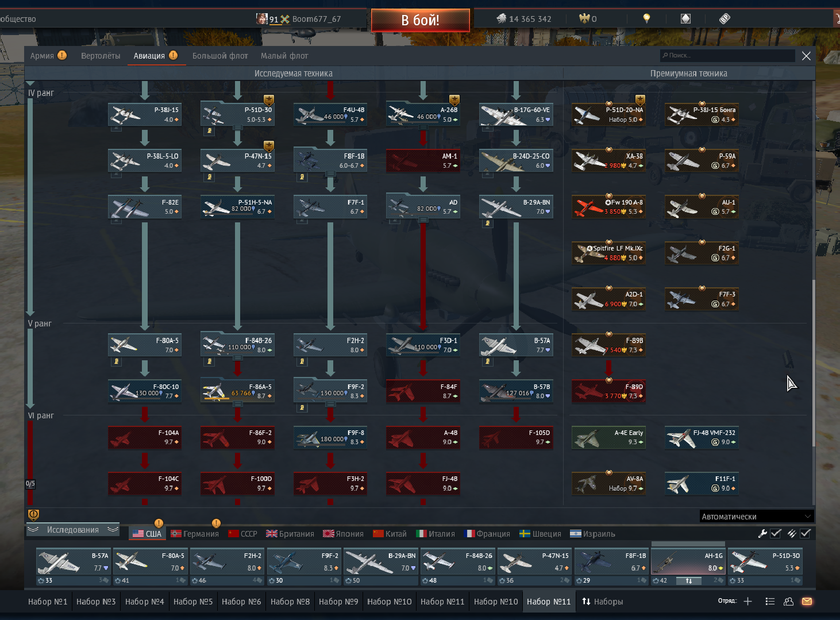
Task: Select the A-4E Early premium card
Action: point(608,437)
